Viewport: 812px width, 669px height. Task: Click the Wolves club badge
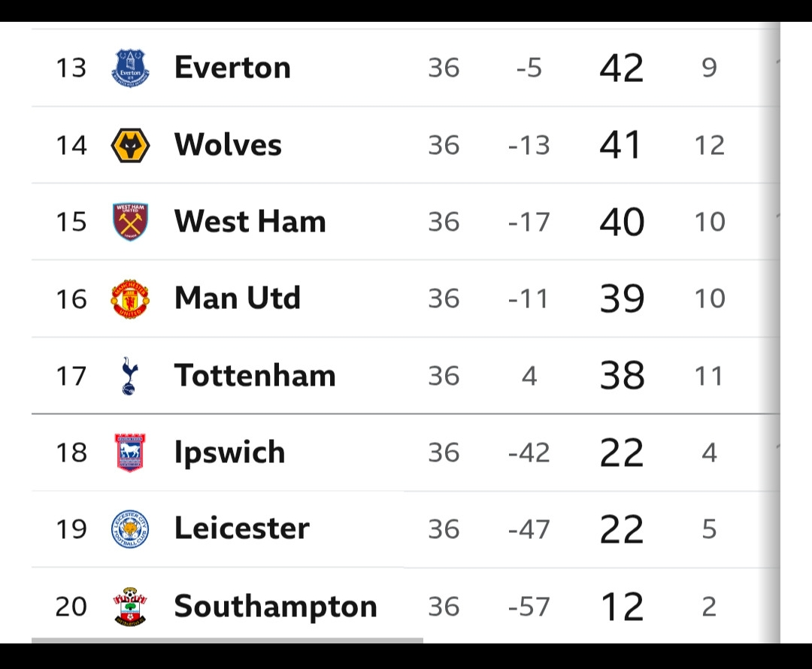131,145
